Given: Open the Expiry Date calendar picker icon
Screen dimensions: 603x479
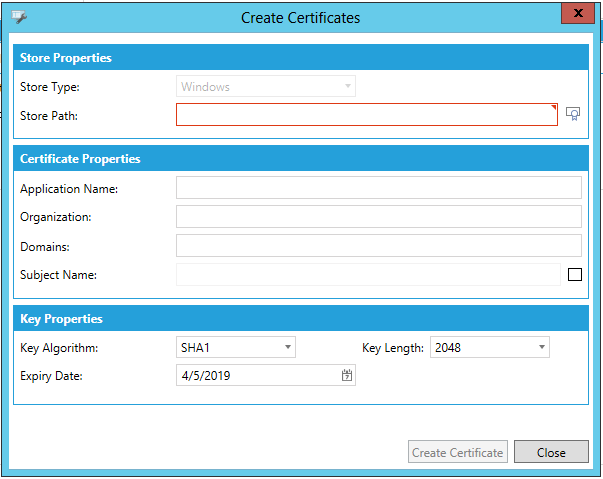Looking at the screenshot, I should tap(347, 376).
